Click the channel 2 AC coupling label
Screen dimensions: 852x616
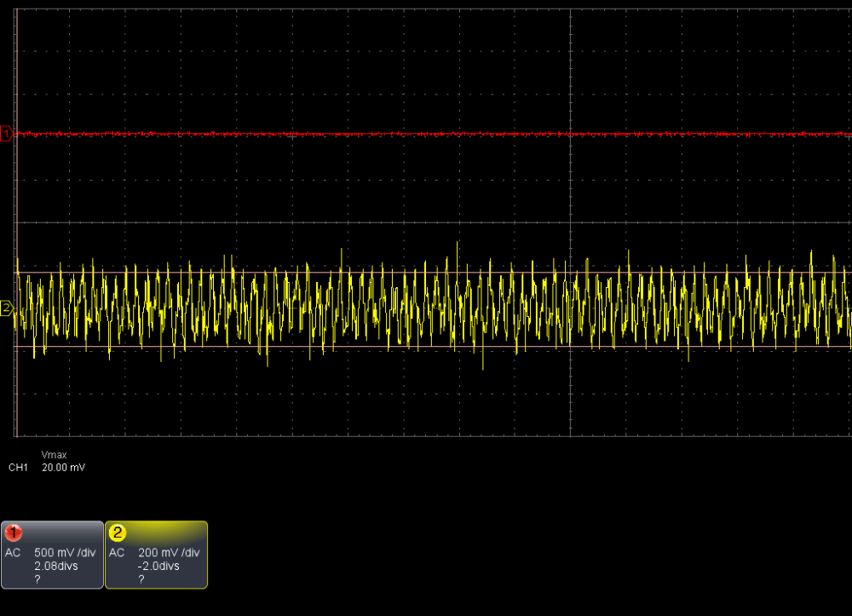click(x=117, y=552)
